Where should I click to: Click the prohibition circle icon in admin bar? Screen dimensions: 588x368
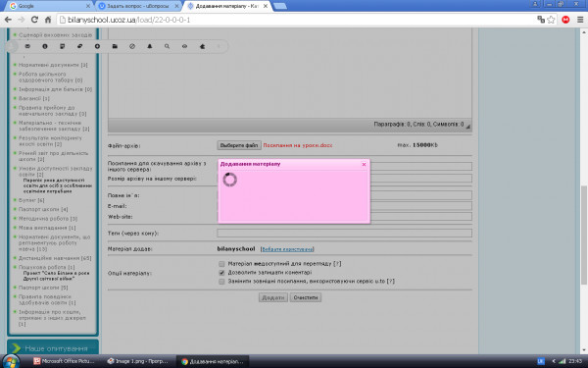point(132,46)
